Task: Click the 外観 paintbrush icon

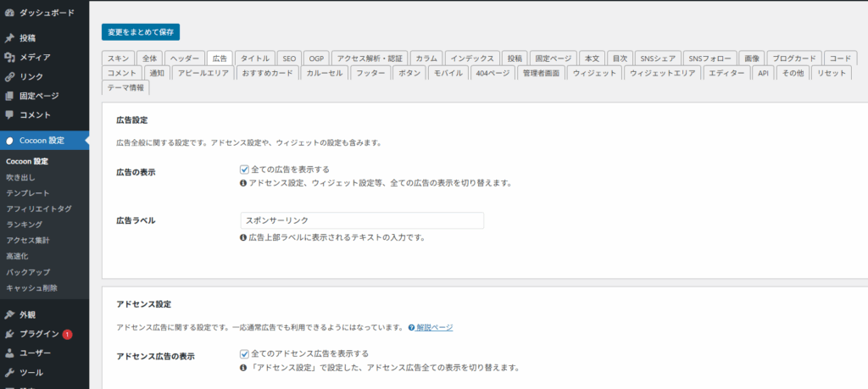Action: click(9, 314)
